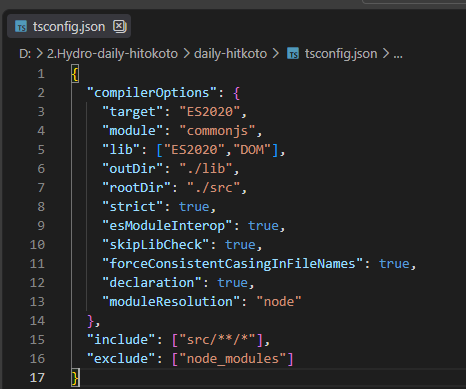Image resolution: width=466 pixels, height=389 pixels.
Task: Click the "rootDir" property key
Action: pos(136,188)
